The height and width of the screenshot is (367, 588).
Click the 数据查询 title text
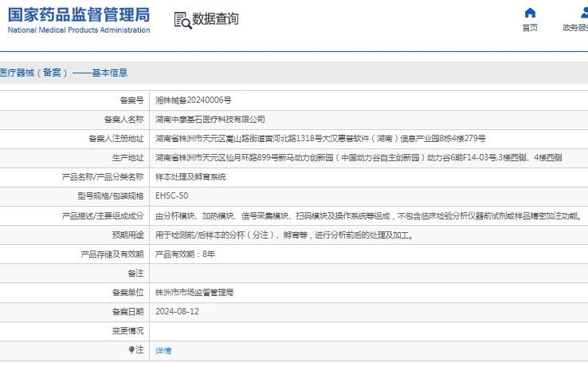[x=215, y=19]
